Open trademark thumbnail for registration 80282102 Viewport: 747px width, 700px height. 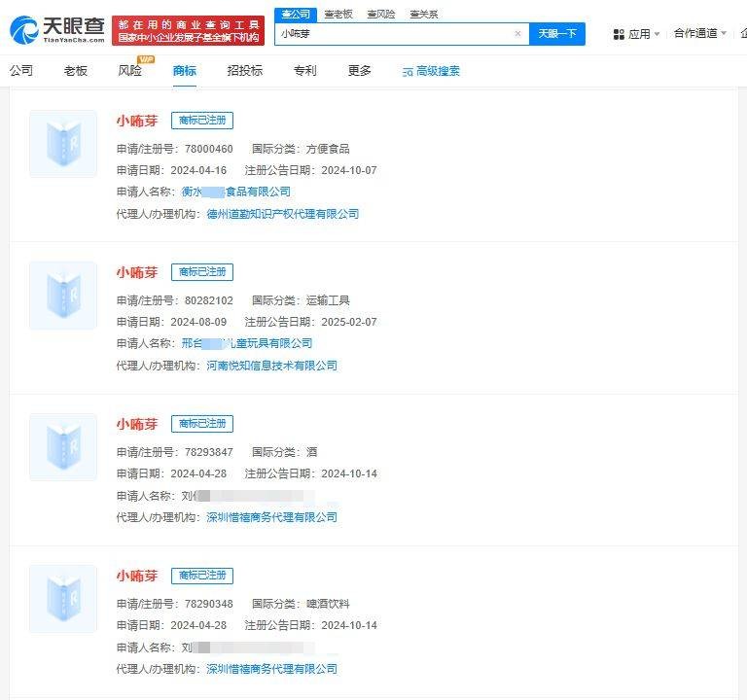pos(63,296)
